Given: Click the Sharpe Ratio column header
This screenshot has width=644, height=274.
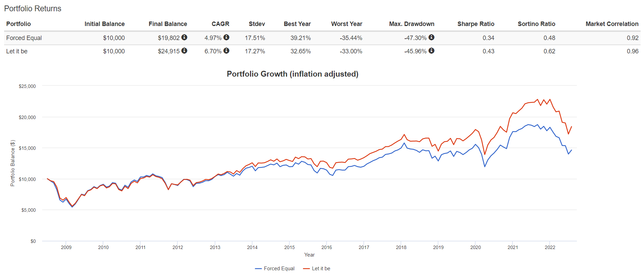Looking at the screenshot, I should tap(476, 24).
